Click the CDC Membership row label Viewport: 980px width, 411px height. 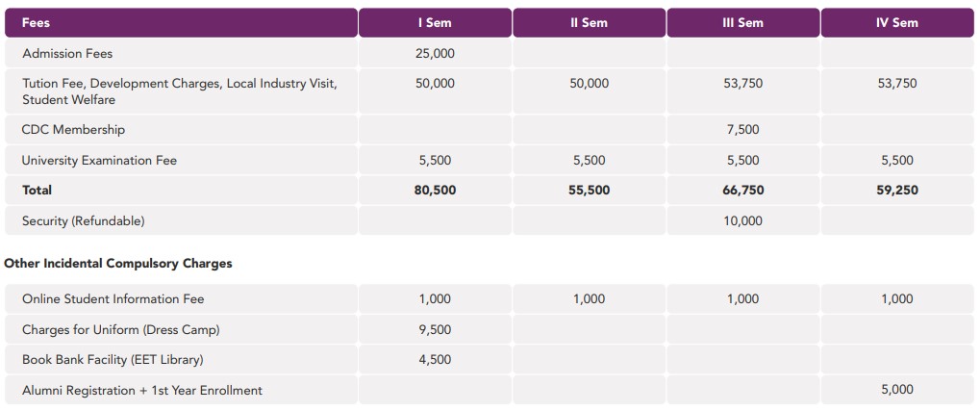[x=73, y=130]
